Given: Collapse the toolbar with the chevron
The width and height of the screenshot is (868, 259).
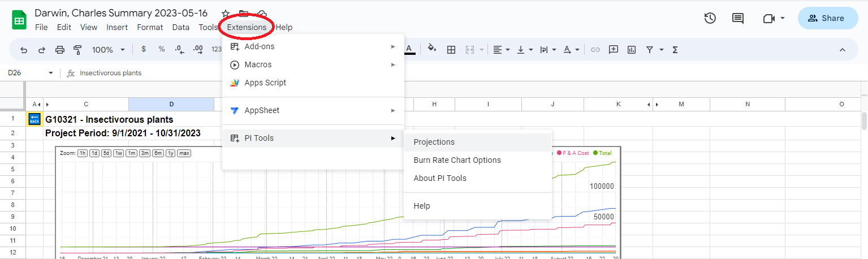Looking at the screenshot, I should [842, 50].
